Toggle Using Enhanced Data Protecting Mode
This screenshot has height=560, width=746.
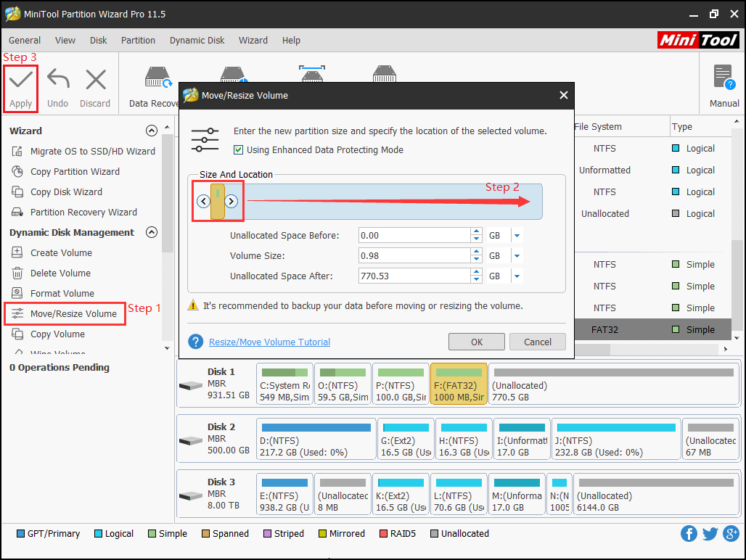coord(238,150)
